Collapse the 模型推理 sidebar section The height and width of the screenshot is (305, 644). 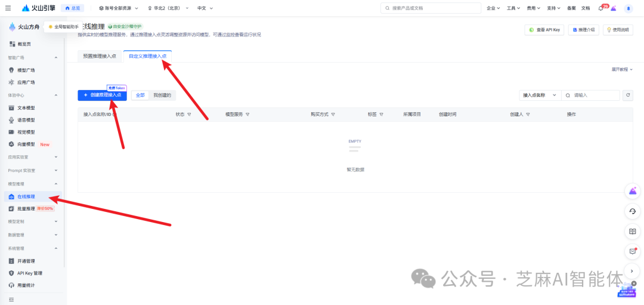(x=56, y=184)
